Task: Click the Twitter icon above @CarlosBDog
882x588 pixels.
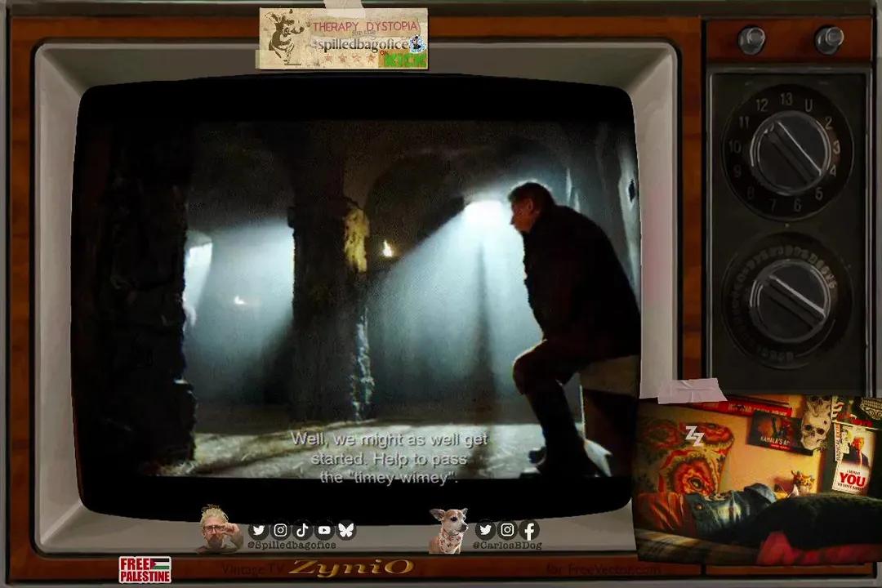Action: pyautogui.click(x=485, y=529)
